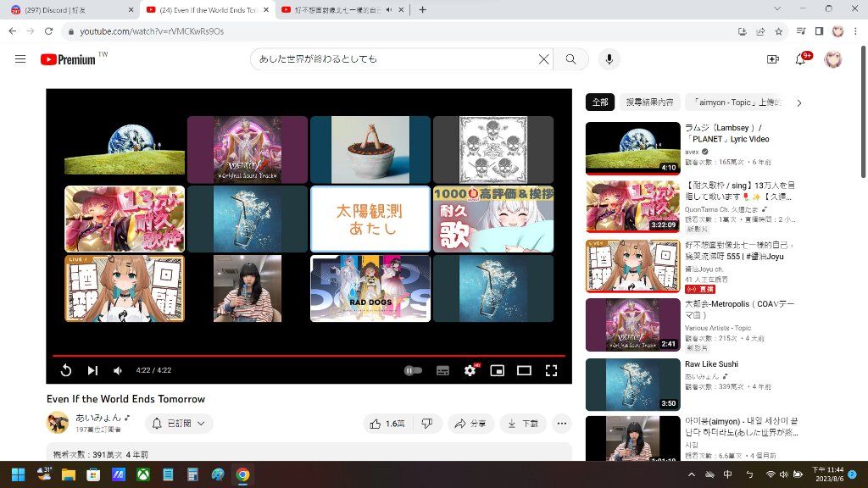Open Chrome media controls icon
This screenshot has width=868, height=488.
coord(801,31)
